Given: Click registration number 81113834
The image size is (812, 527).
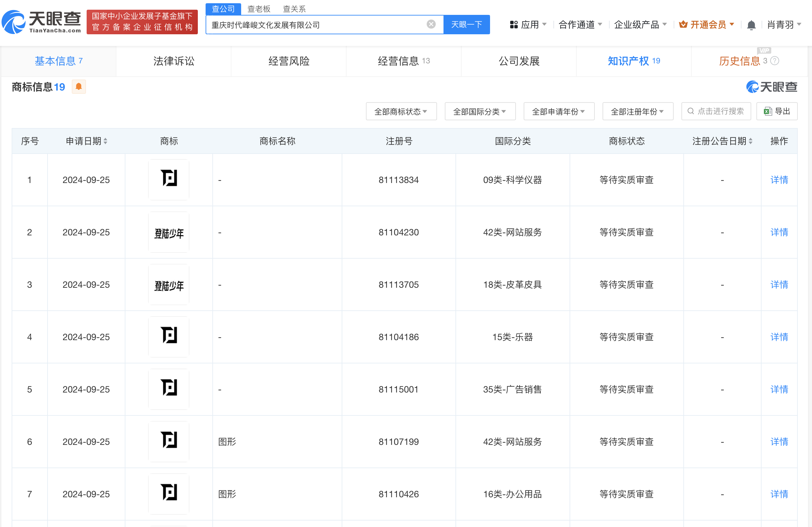Looking at the screenshot, I should tap(399, 180).
